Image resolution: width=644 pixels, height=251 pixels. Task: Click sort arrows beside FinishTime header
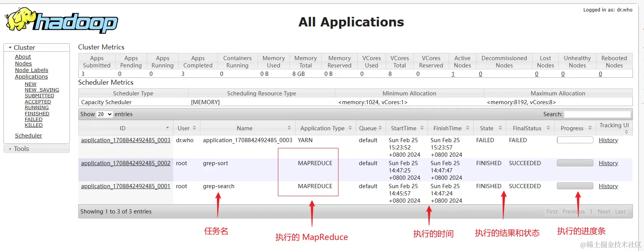pos(467,128)
